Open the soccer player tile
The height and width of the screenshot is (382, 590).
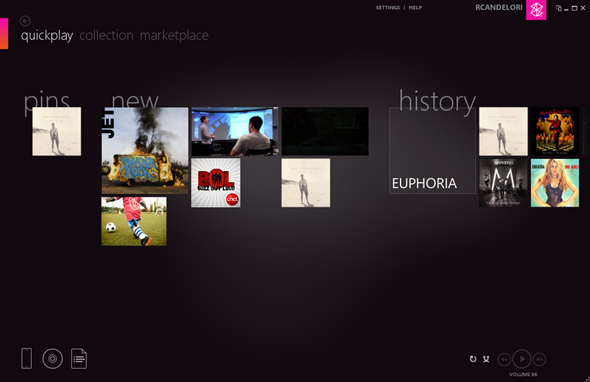tap(134, 221)
